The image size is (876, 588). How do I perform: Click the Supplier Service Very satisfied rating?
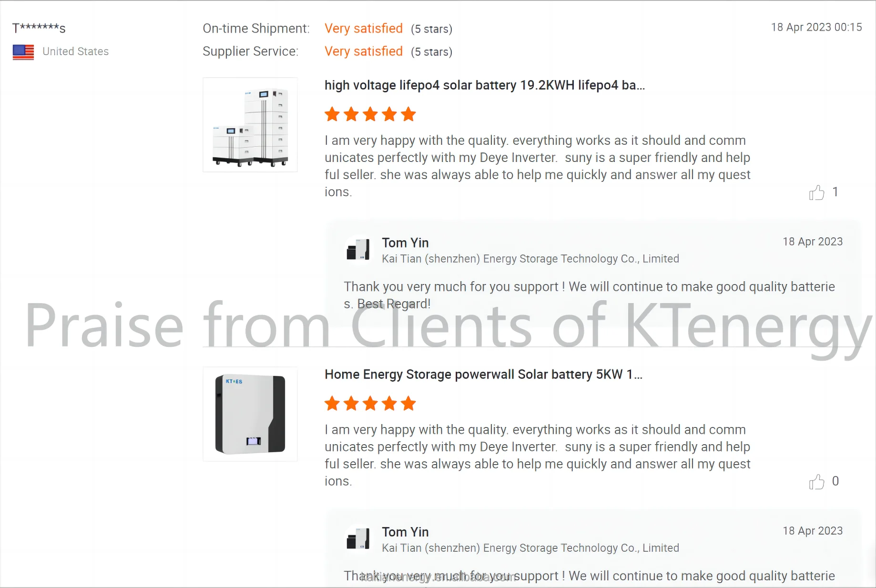(364, 51)
